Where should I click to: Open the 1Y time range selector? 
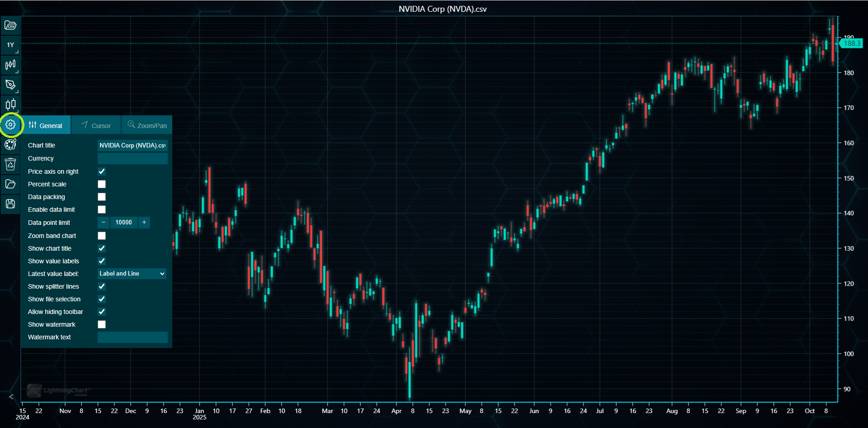[x=10, y=45]
